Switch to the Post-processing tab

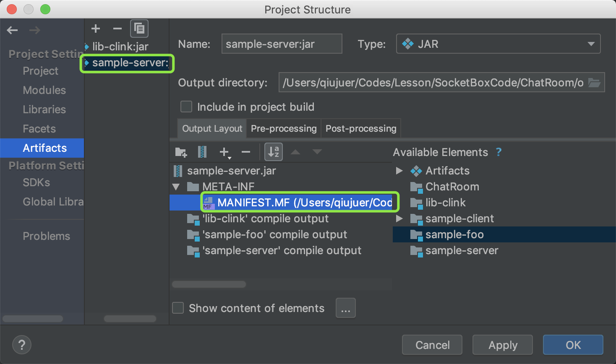pos(361,129)
